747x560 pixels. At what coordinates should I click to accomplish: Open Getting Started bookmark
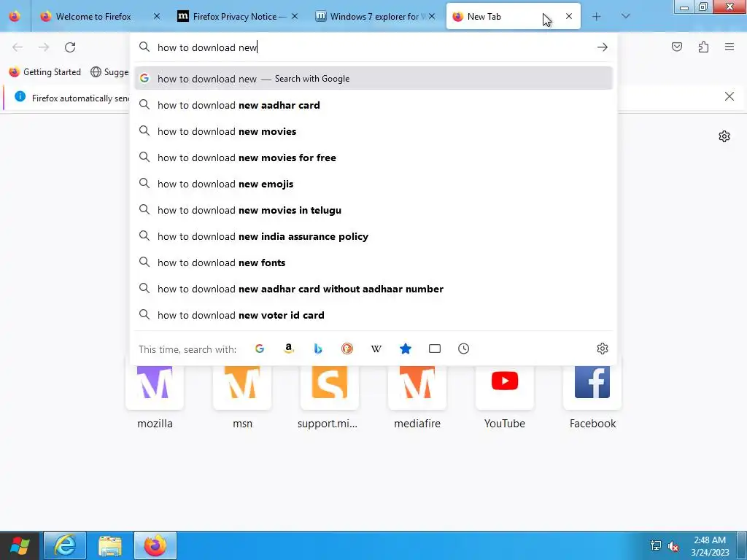[45, 72]
